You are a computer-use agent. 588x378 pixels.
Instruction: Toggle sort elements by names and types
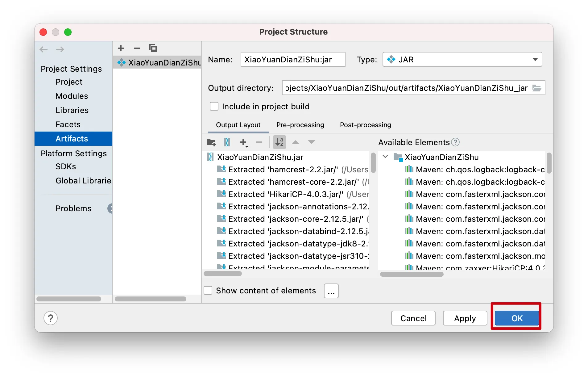pyautogui.click(x=280, y=142)
